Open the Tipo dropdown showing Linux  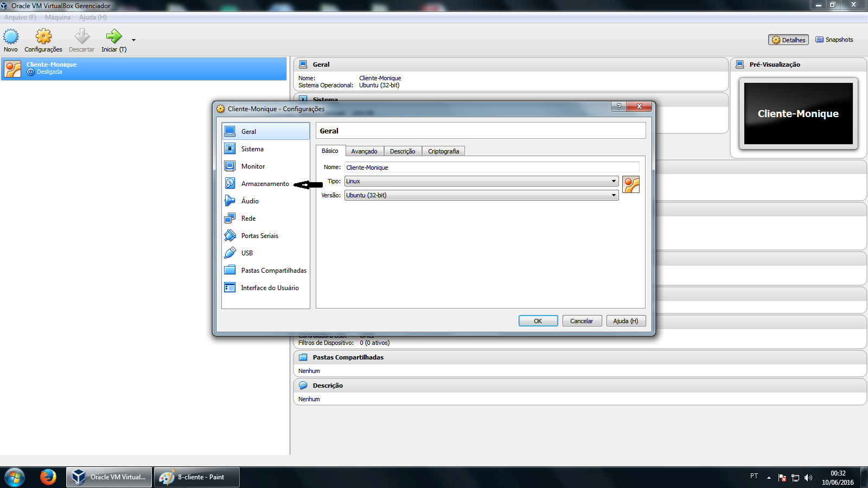[x=481, y=181]
